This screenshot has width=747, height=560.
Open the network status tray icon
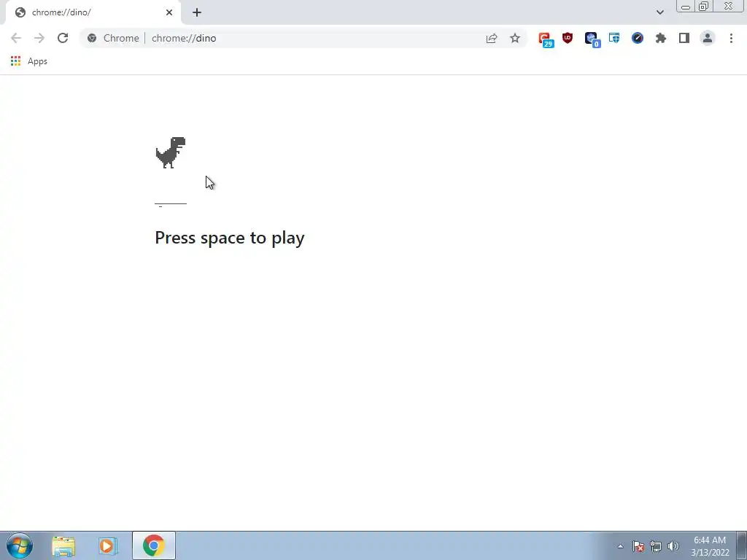(656, 546)
